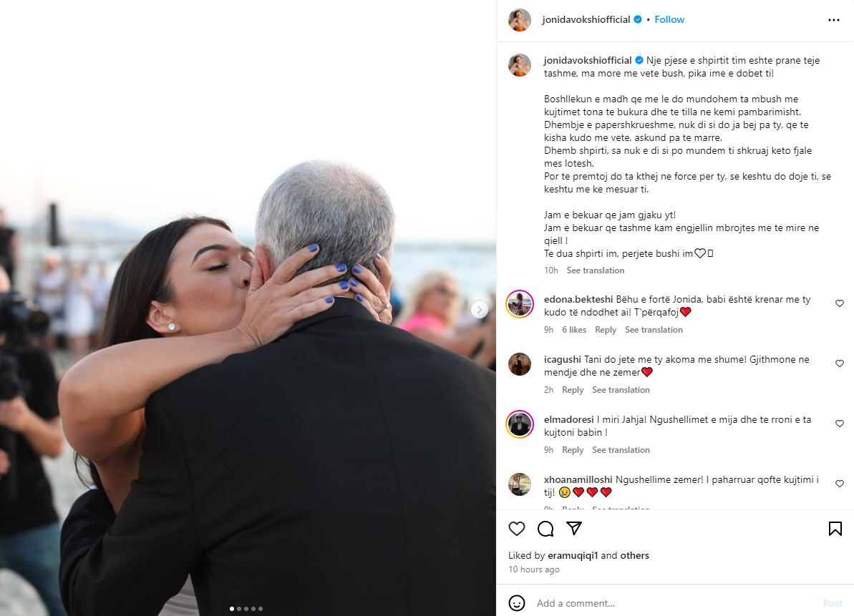The width and height of the screenshot is (854, 616).
Task: Open the three-dot more options menu
Action: pos(834,19)
